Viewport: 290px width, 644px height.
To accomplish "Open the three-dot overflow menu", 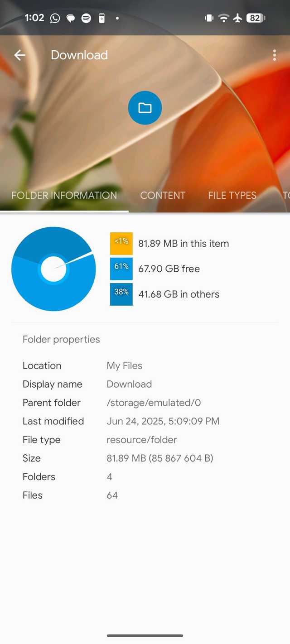I will [x=274, y=55].
